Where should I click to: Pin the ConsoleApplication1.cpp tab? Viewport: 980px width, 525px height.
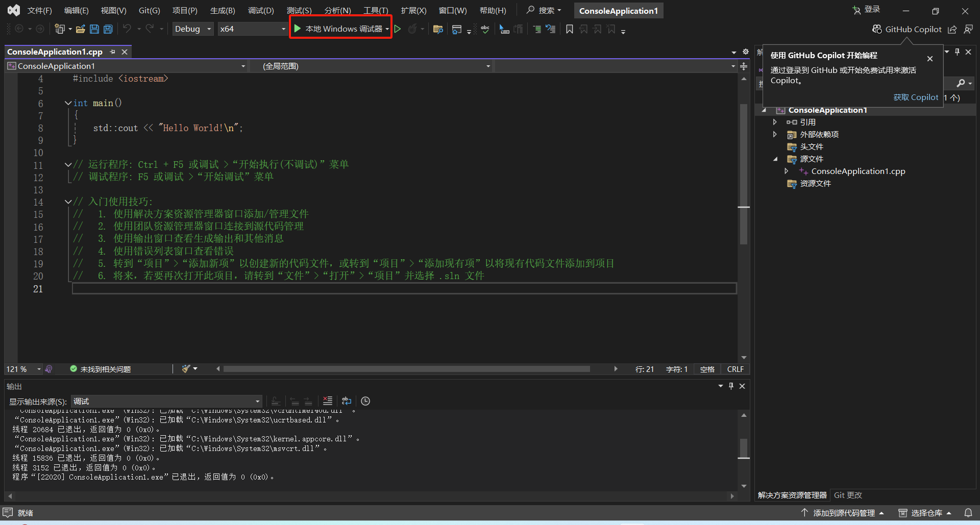(113, 52)
